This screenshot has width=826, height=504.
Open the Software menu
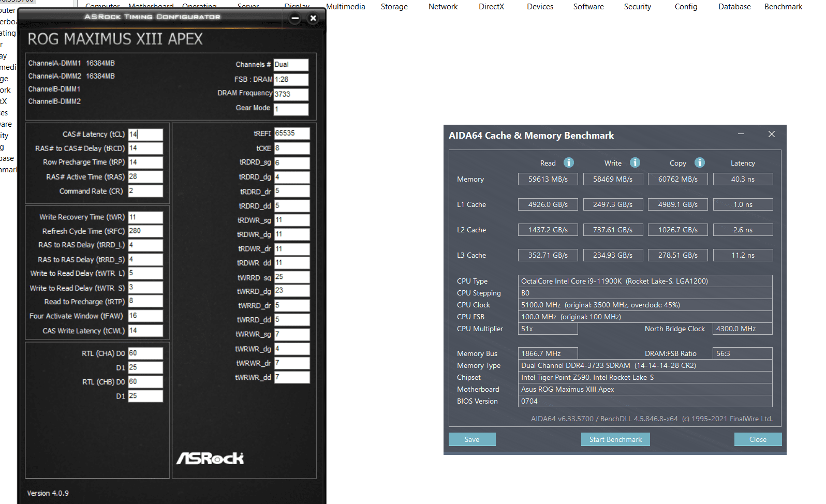[x=588, y=7]
